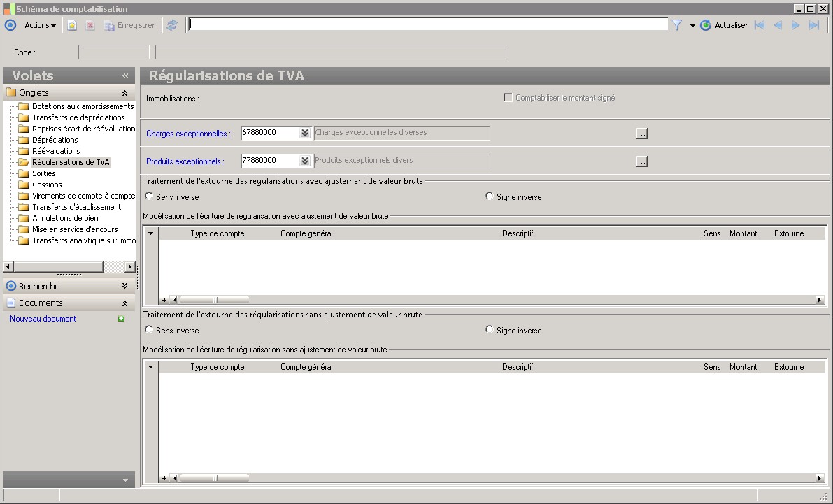Click the double-arrow refresh toolbar icon

pyautogui.click(x=171, y=25)
